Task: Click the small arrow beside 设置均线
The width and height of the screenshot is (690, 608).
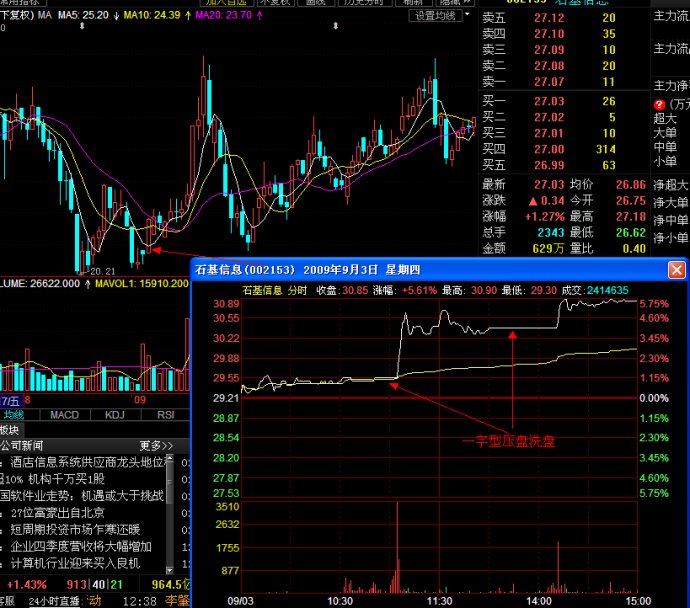Action: pos(466,16)
